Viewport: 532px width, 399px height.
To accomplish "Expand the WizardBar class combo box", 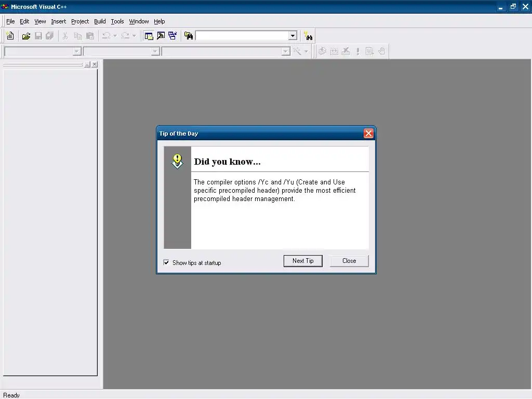I will (x=77, y=51).
